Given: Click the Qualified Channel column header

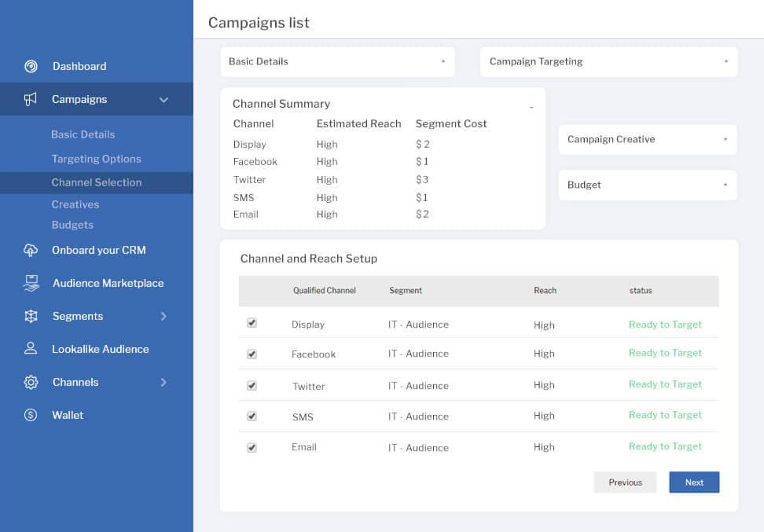Looking at the screenshot, I should 325,290.
